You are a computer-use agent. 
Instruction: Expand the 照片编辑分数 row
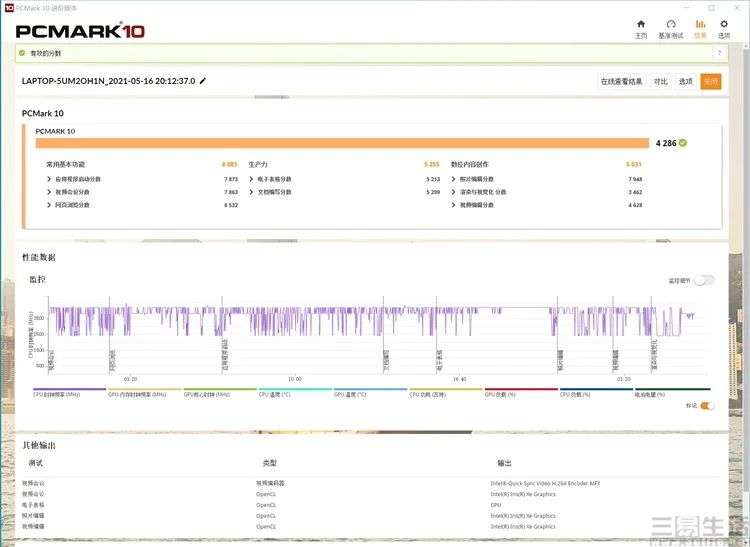pyautogui.click(x=453, y=179)
